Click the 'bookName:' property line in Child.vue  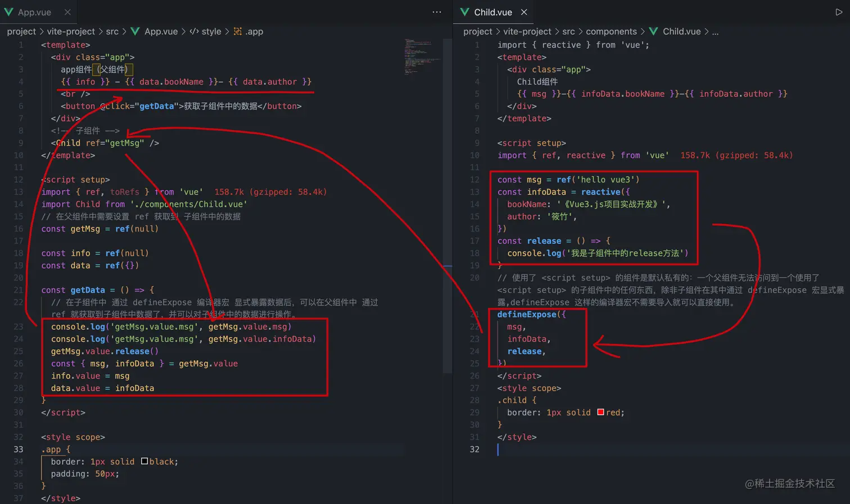click(589, 204)
